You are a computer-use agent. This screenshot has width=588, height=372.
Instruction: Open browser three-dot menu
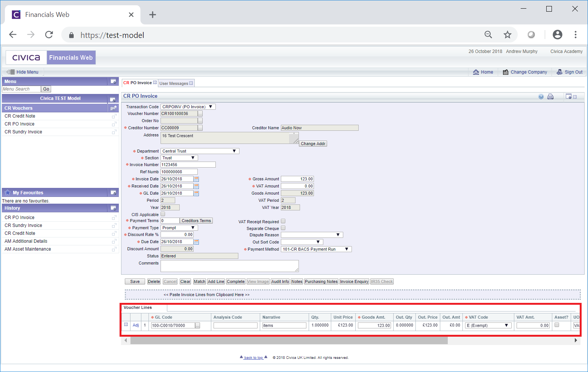click(x=576, y=35)
